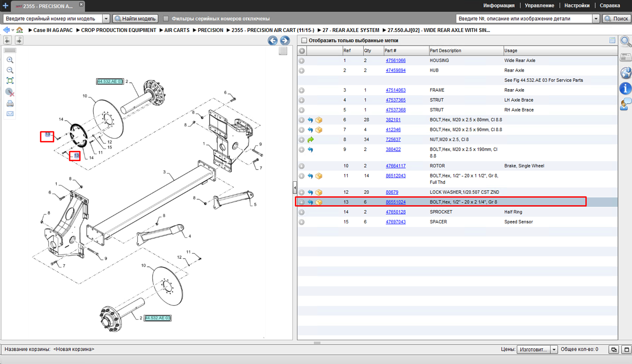Screen dimensions: 632x364
Task: Select the 'FRAME' description cell
Action: [x=437, y=90]
